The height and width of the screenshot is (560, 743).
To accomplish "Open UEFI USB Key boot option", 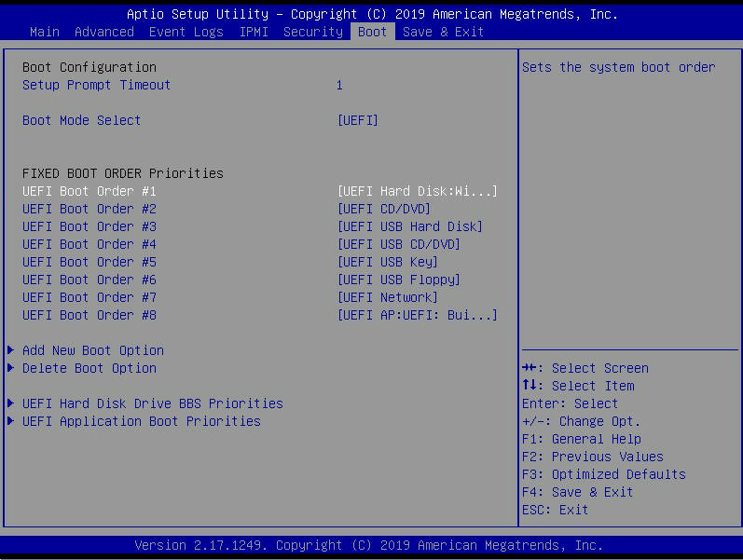I will pos(387,262).
